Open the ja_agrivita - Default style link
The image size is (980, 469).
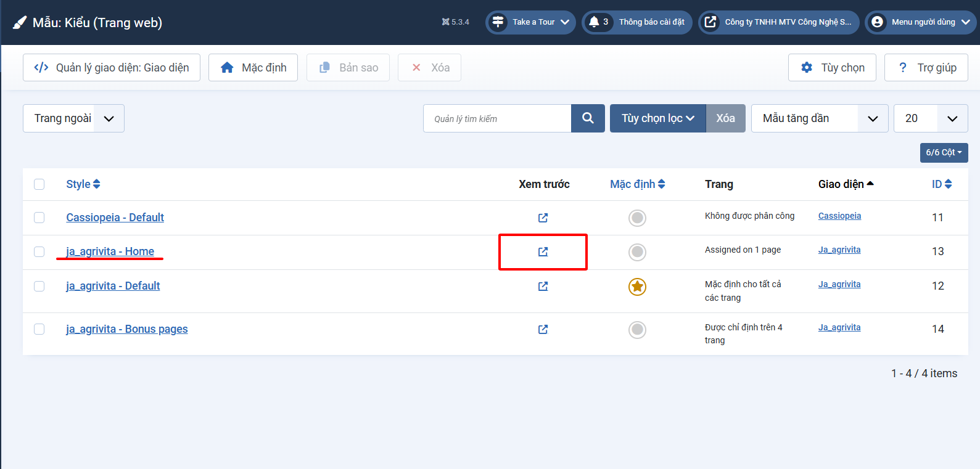(x=113, y=286)
